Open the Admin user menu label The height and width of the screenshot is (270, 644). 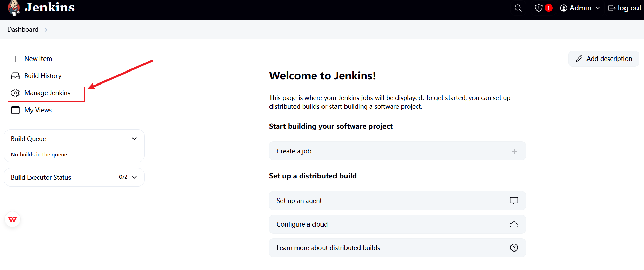tap(580, 8)
